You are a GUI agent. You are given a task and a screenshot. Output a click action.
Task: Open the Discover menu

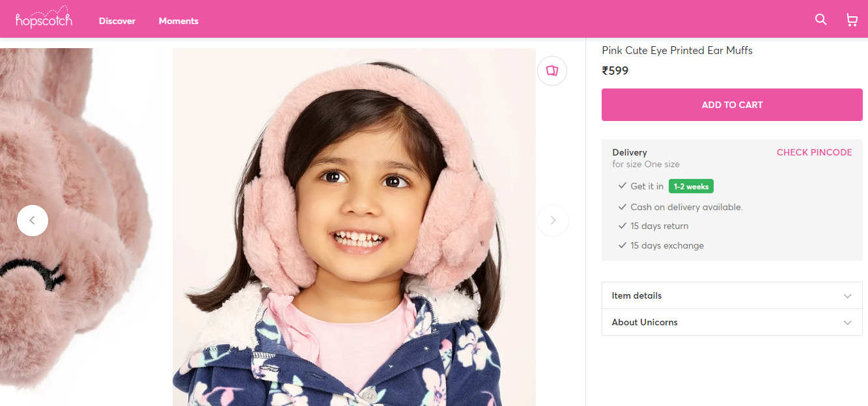click(x=117, y=21)
